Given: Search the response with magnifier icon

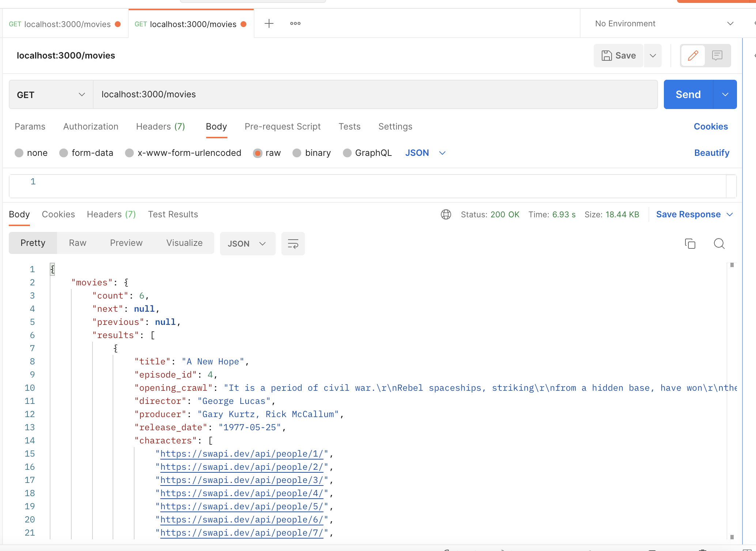Looking at the screenshot, I should [x=719, y=244].
